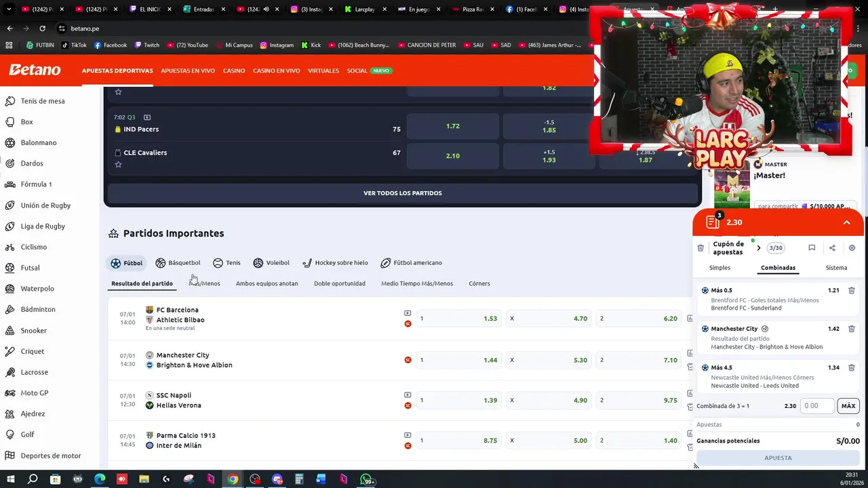Open the Sistema tab in the bet slip
This screenshot has height=488, width=868.
click(x=836, y=268)
